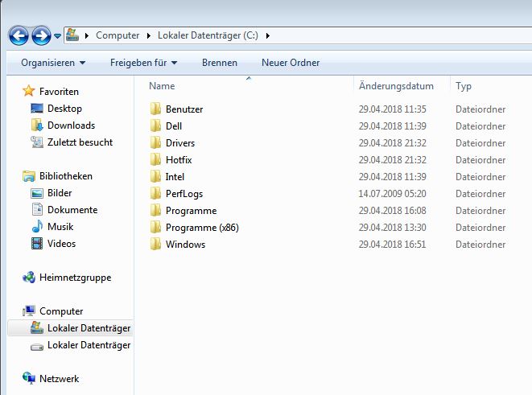Open the Benutzer folder icon
Screen dimensions: 532x395
[x=156, y=109]
